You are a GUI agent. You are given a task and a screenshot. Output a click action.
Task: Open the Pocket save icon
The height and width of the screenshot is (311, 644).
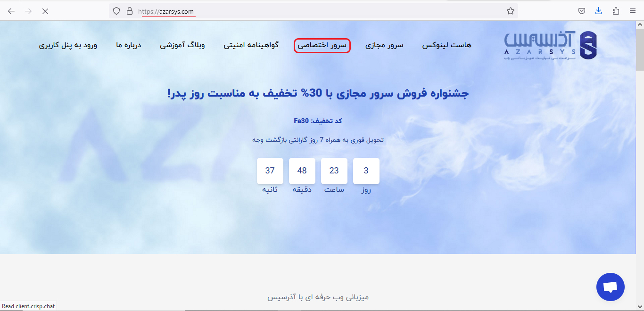582,11
